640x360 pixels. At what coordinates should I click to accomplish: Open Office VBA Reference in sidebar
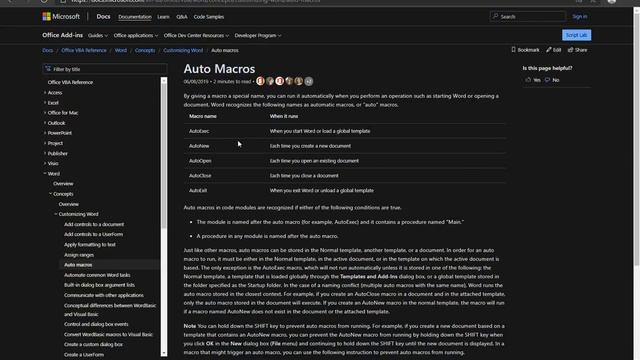[70, 82]
